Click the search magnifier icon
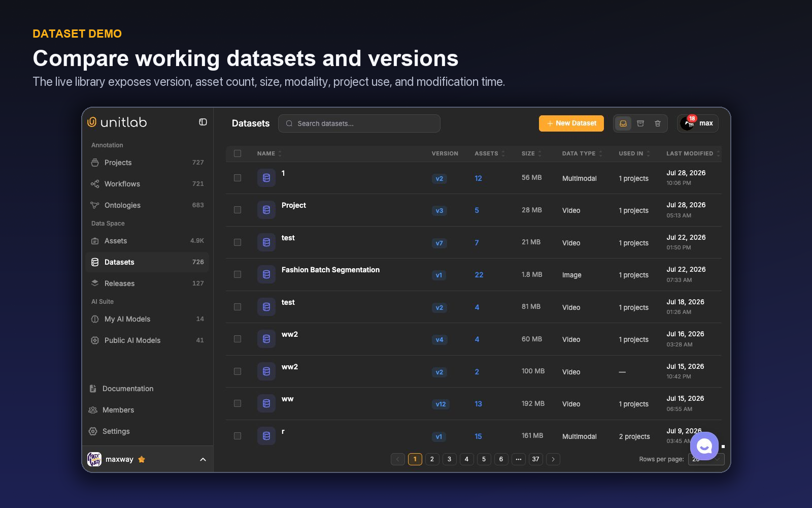 (289, 123)
